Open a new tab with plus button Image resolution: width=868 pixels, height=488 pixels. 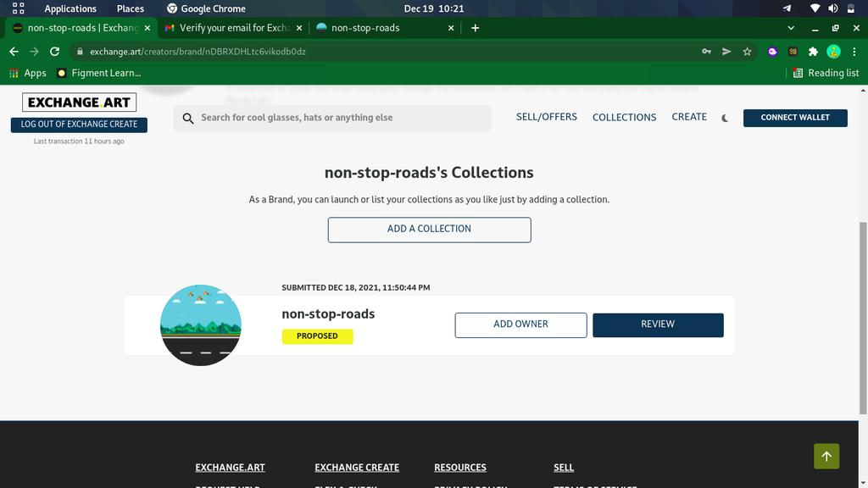click(475, 28)
